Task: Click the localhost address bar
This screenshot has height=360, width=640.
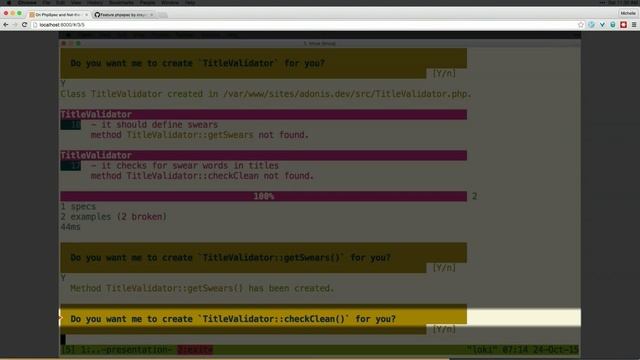Action: (x=306, y=25)
